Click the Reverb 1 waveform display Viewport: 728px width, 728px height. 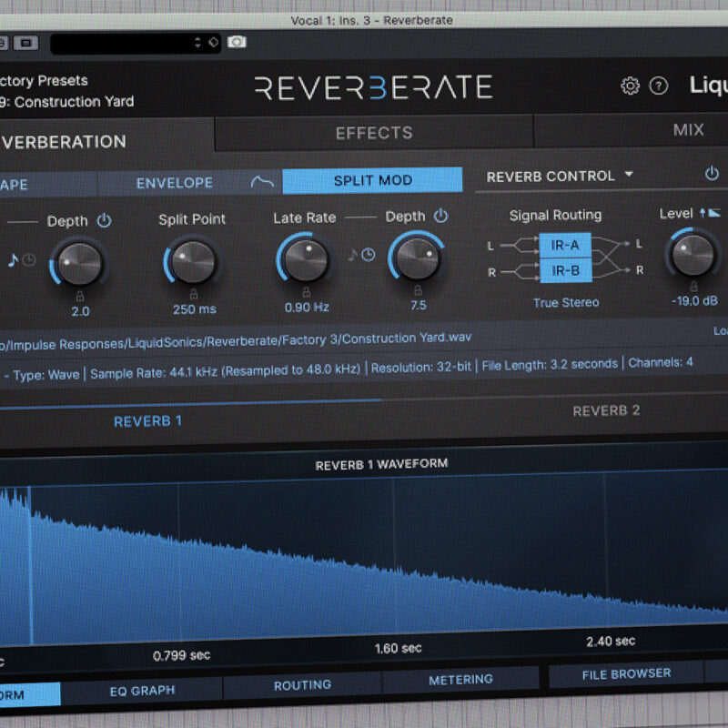pyautogui.click(x=364, y=557)
